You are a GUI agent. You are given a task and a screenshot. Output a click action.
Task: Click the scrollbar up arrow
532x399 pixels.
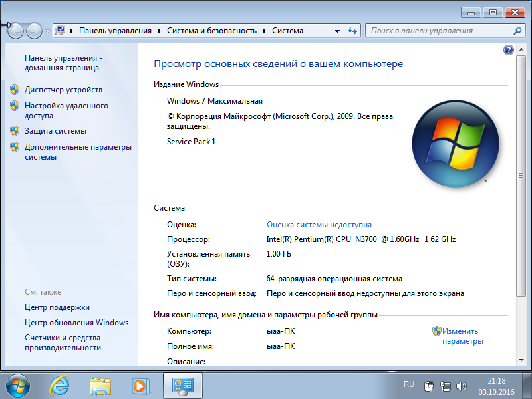[x=521, y=50]
